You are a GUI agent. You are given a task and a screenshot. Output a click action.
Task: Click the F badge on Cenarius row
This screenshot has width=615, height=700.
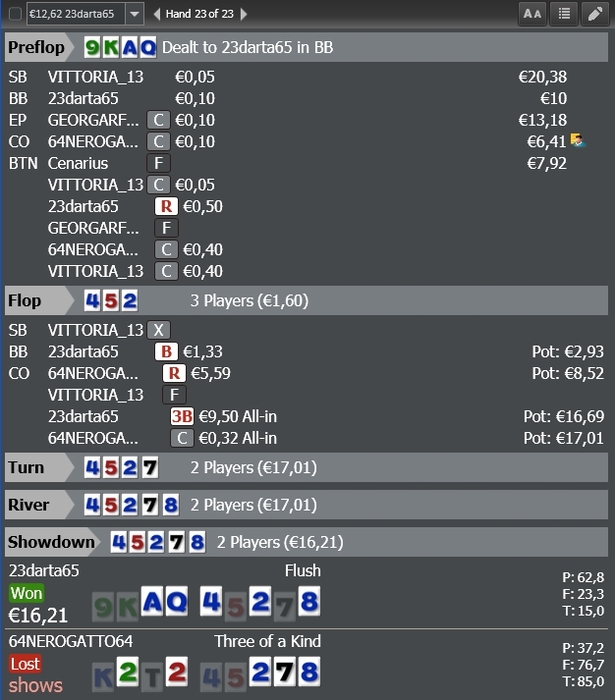(158, 163)
